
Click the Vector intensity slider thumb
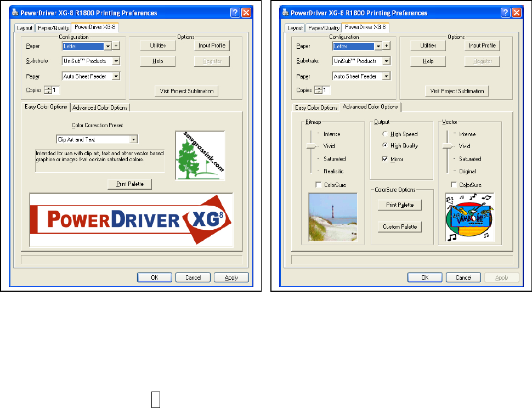[448, 146]
